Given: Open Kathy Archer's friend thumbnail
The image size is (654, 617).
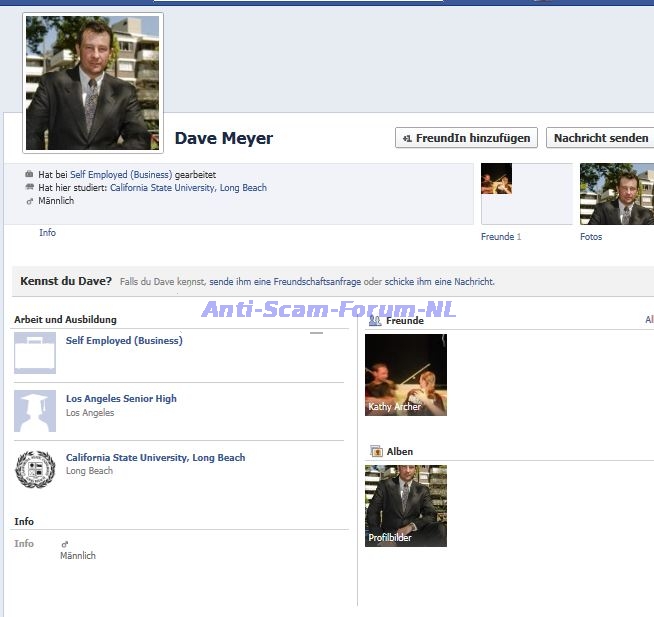Looking at the screenshot, I should coord(405,374).
